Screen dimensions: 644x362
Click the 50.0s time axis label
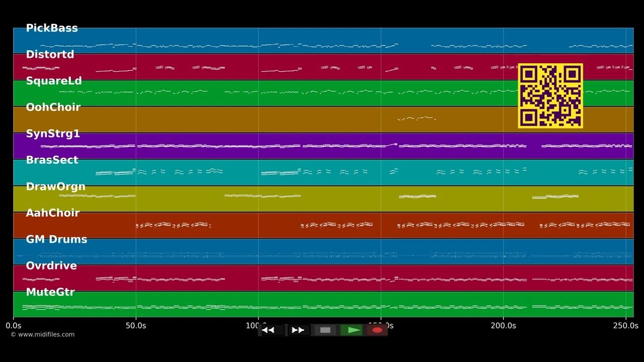136,326
